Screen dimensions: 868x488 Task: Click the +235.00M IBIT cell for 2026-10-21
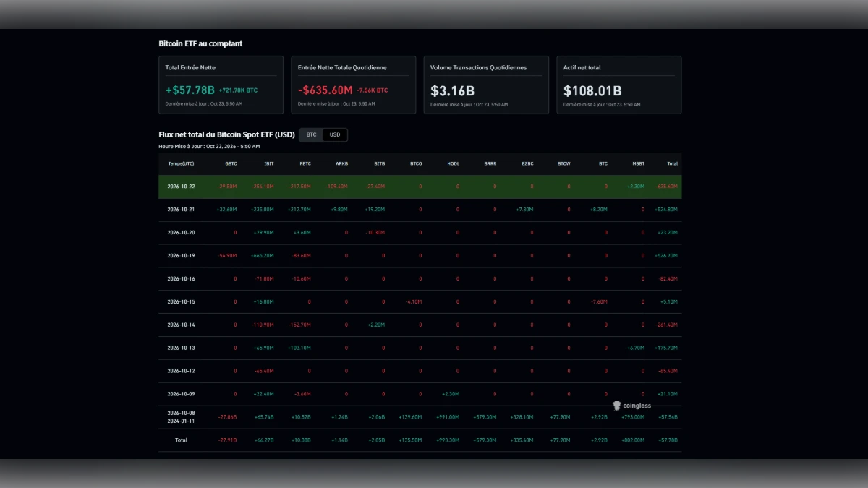[x=262, y=210]
